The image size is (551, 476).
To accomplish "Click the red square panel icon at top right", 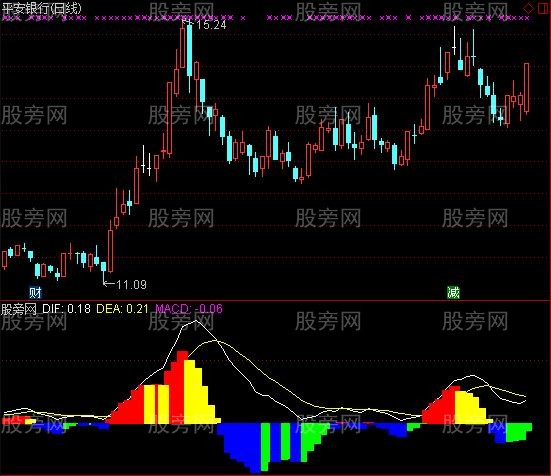I will pos(543,8).
